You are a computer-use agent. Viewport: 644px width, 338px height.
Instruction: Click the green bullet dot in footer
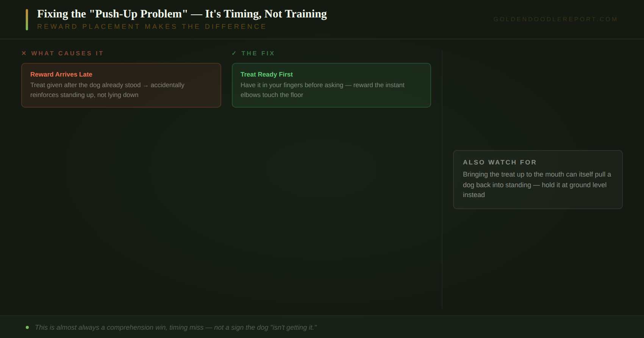[27, 327]
